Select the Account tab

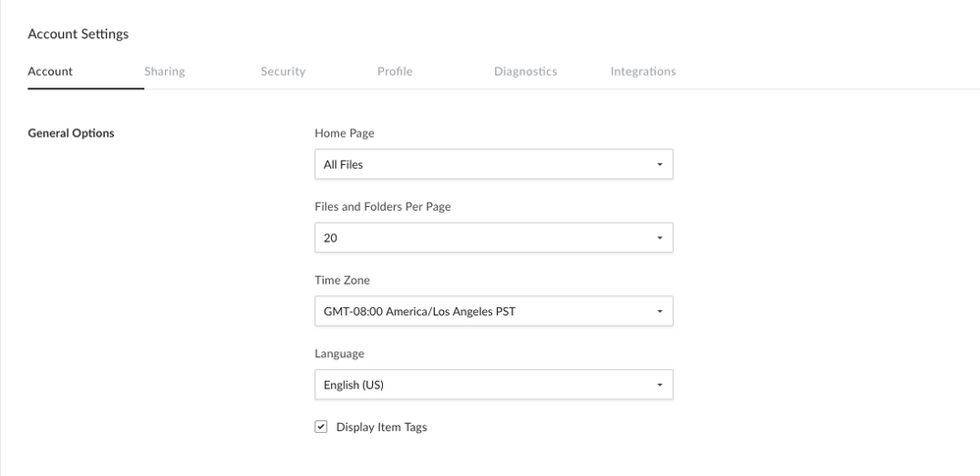50,72
